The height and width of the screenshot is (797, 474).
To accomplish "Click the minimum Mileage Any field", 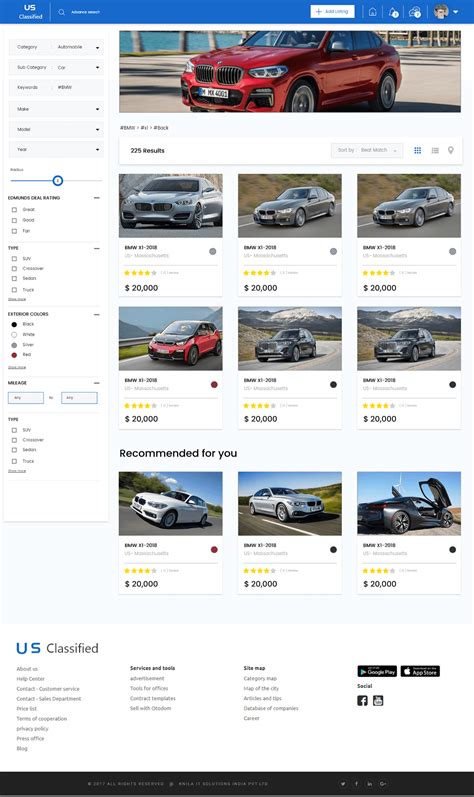I will [x=26, y=397].
